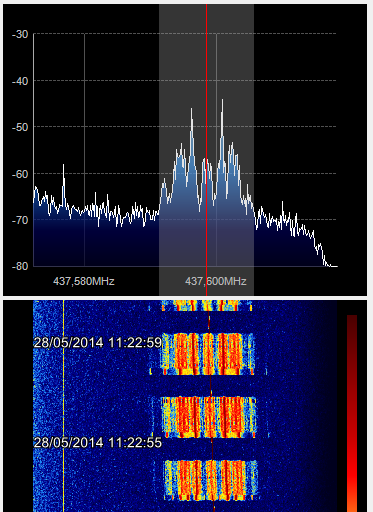373x512 pixels.
Task: Click the 437,600MHz frequency label
Action: 216,281
